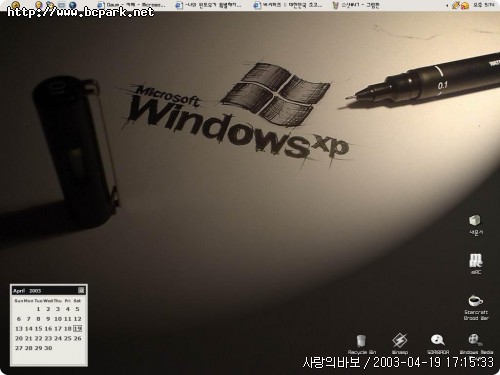Click the 'Sun' weekday header
The width and height of the screenshot is (500, 375).
[19, 301]
